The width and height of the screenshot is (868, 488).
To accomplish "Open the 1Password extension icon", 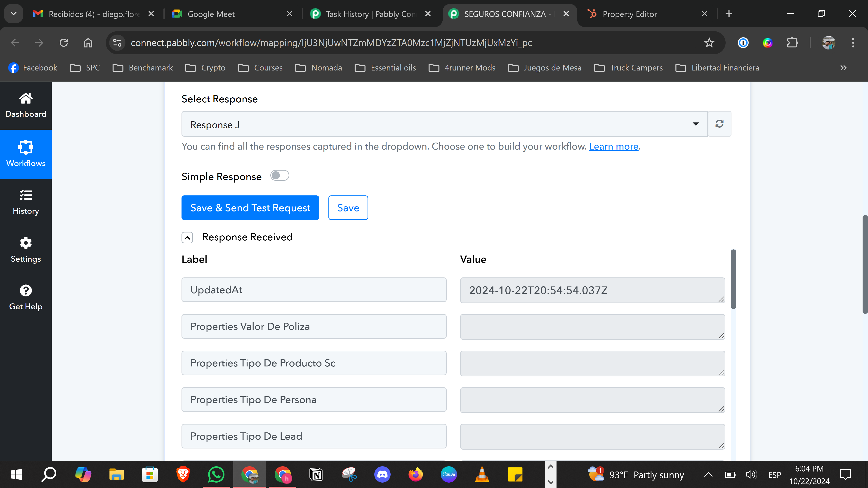I will [x=743, y=43].
